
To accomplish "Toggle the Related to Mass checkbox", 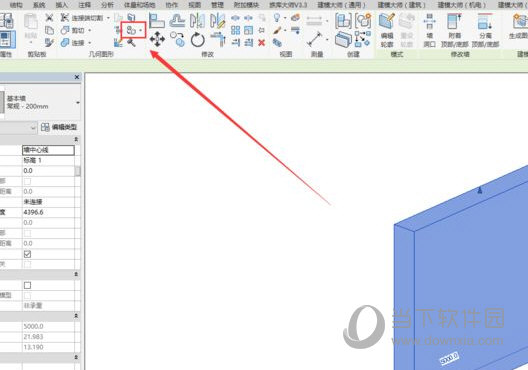I will click(27, 264).
